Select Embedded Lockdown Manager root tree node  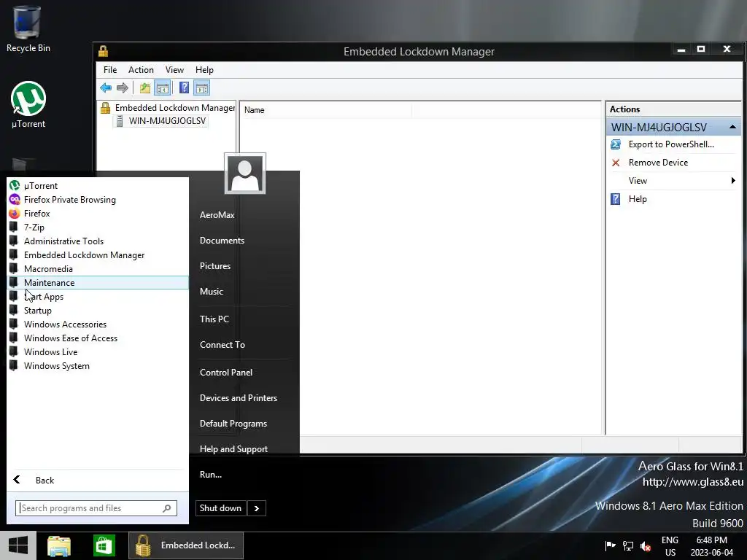click(x=175, y=108)
